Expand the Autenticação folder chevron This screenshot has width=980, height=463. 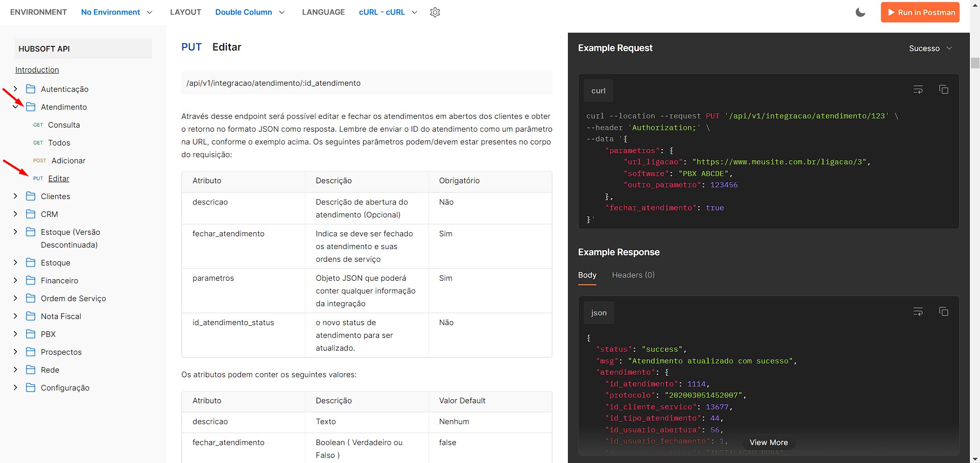(x=15, y=89)
